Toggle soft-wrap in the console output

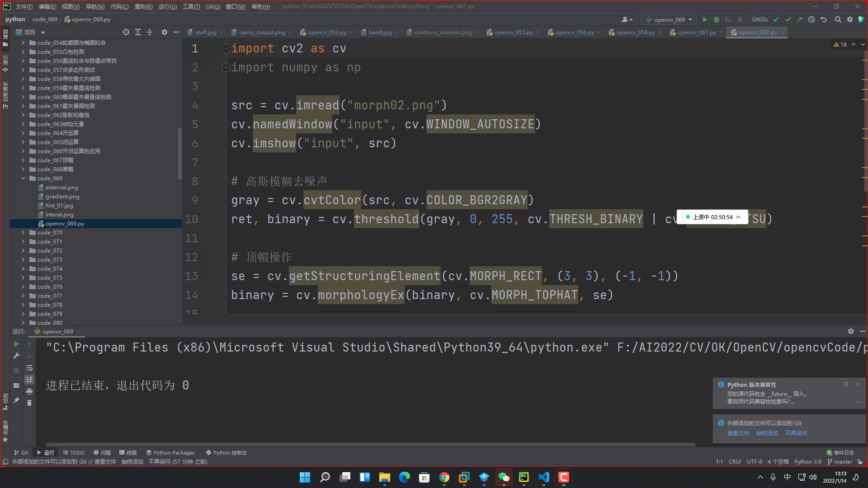(29, 368)
